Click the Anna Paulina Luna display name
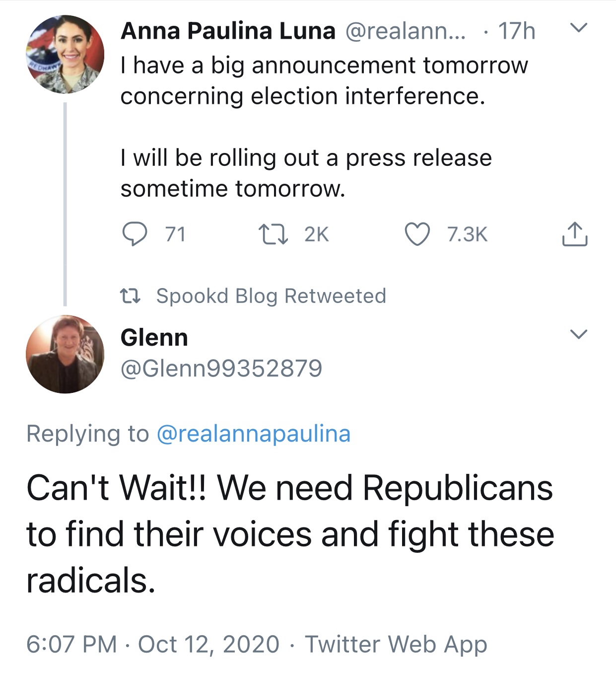 (x=228, y=31)
